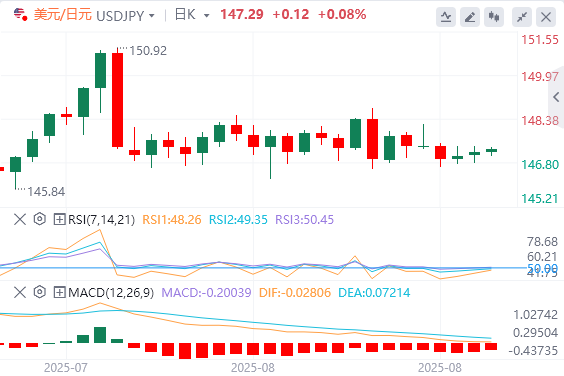Image resolution: width=564 pixels, height=376 pixels.
Task: Click the RSI(7,14,21) label
Action: tap(101, 219)
